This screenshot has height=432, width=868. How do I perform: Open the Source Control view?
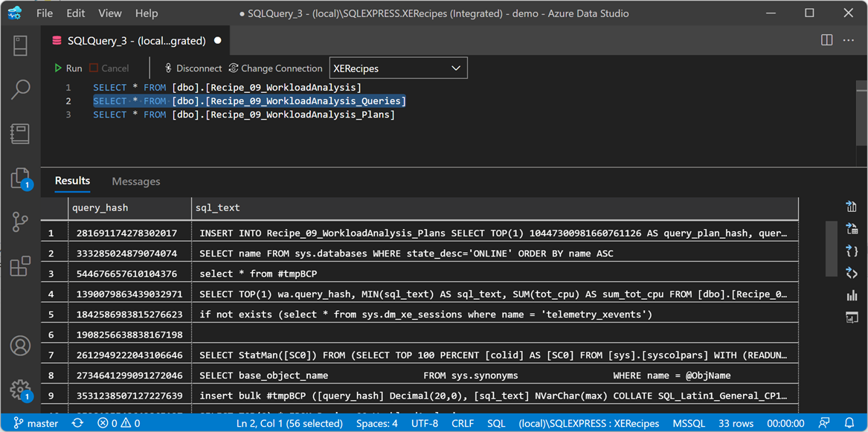point(20,222)
